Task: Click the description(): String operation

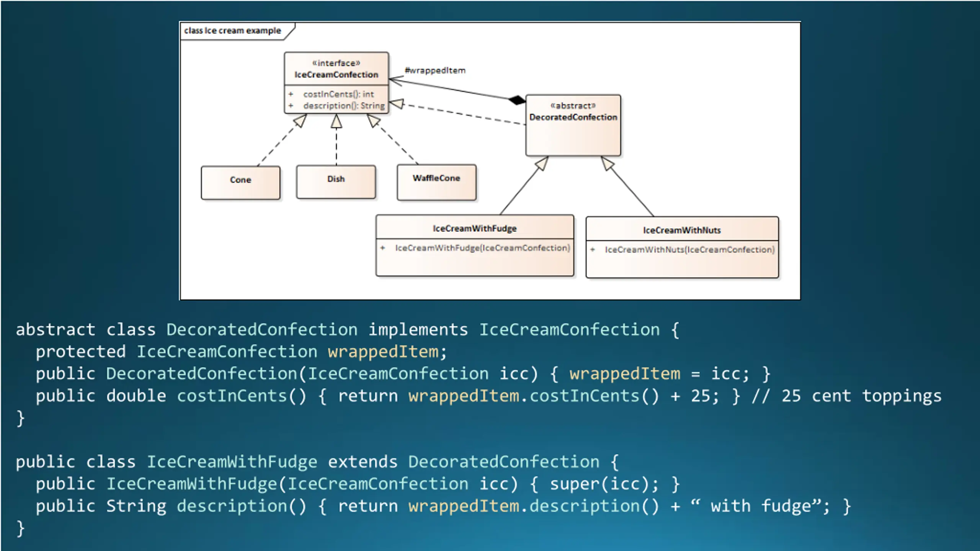Action: [x=344, y=106]
